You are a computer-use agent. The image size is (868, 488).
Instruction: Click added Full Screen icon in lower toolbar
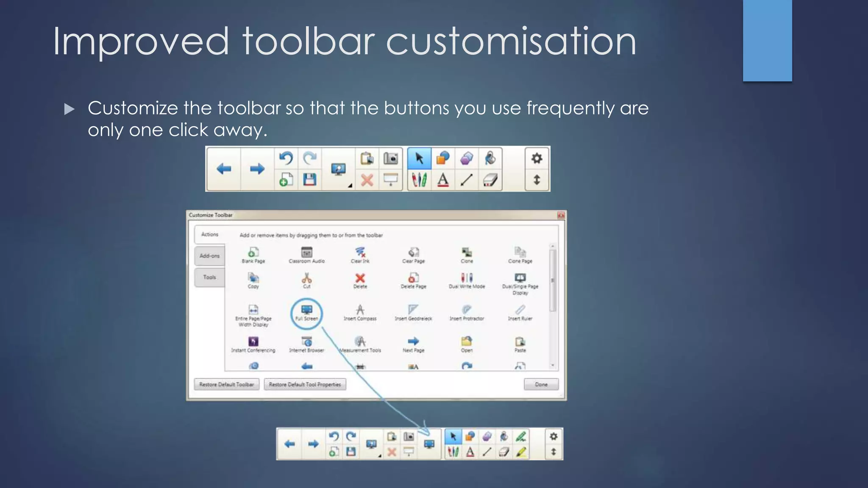click(x=429, y=444)
